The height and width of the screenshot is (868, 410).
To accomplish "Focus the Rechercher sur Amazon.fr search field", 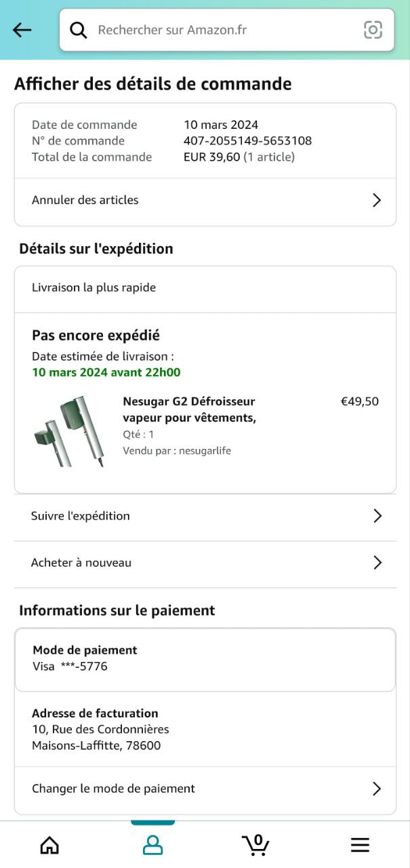I will point(224,30).
